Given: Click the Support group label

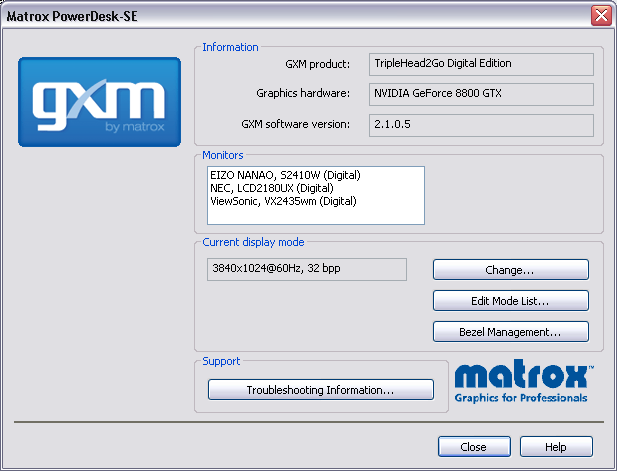Looking at the screenshot, I should [x=221, y=361].
